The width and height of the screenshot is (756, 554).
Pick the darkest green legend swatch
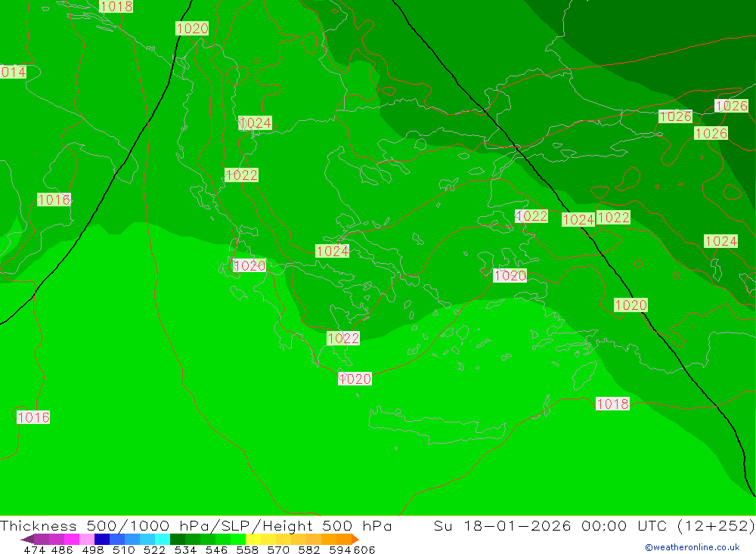pos(178,539)
